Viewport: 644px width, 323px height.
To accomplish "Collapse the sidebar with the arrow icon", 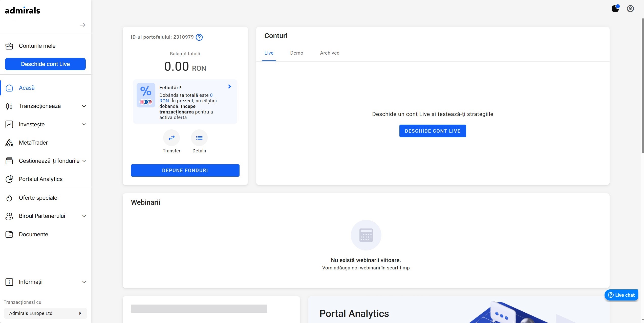I will click(82, 25).
